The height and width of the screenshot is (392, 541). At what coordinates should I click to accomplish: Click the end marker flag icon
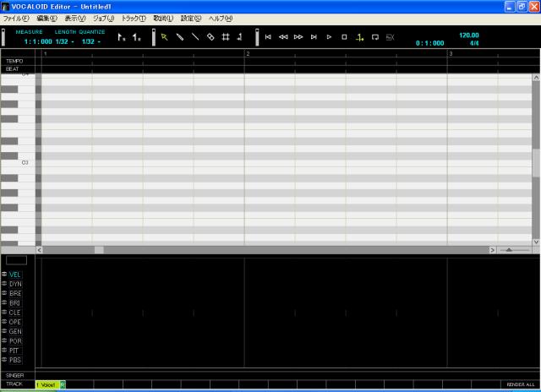[x=137, y=37]
